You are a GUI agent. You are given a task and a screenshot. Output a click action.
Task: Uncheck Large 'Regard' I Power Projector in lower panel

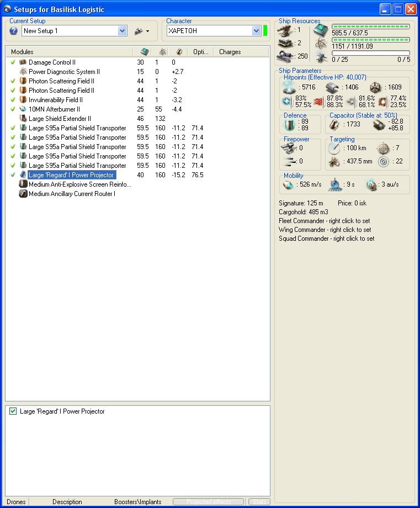[13, 411]
